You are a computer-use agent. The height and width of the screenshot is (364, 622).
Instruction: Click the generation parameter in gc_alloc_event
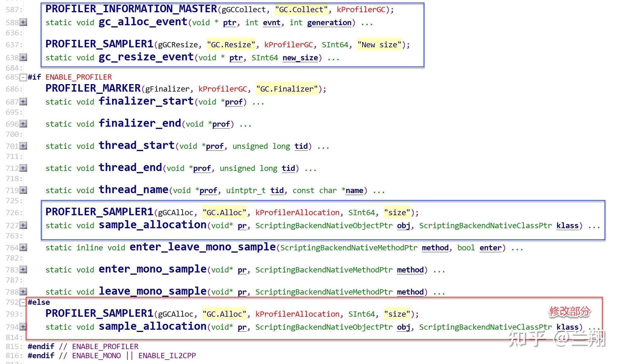pos(329,23)
